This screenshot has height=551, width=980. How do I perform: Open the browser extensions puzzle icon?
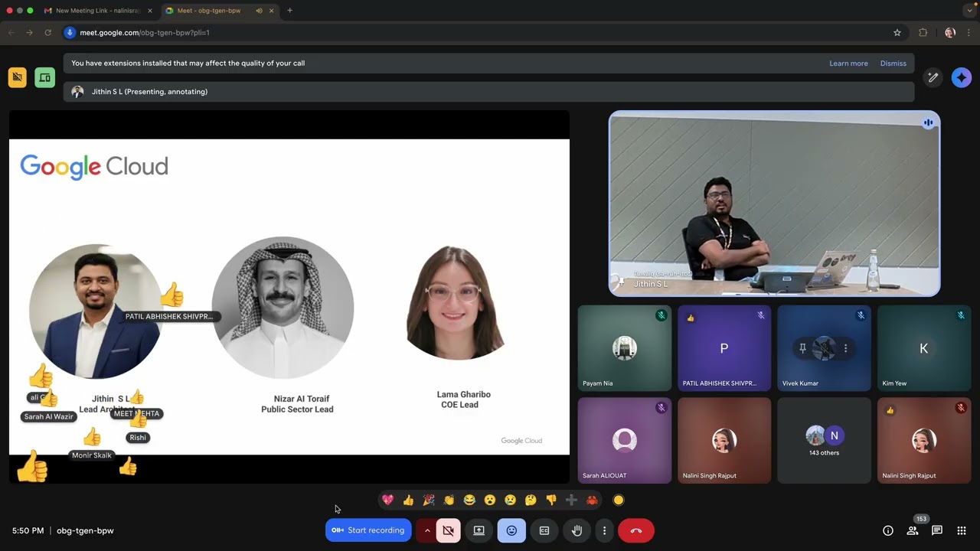point(923,33)
